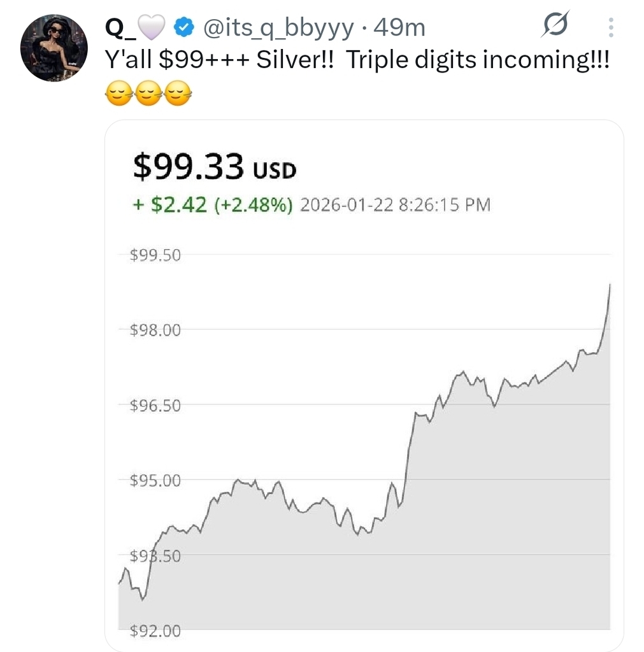Click the green +$2.42 (+2.48%) change
The width and height of the screenshot is (644, 652).
212,205
